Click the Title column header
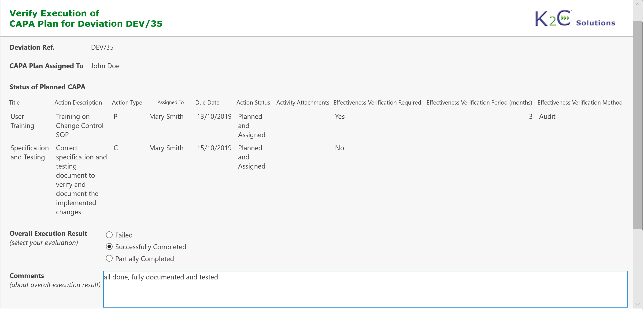 14,103
